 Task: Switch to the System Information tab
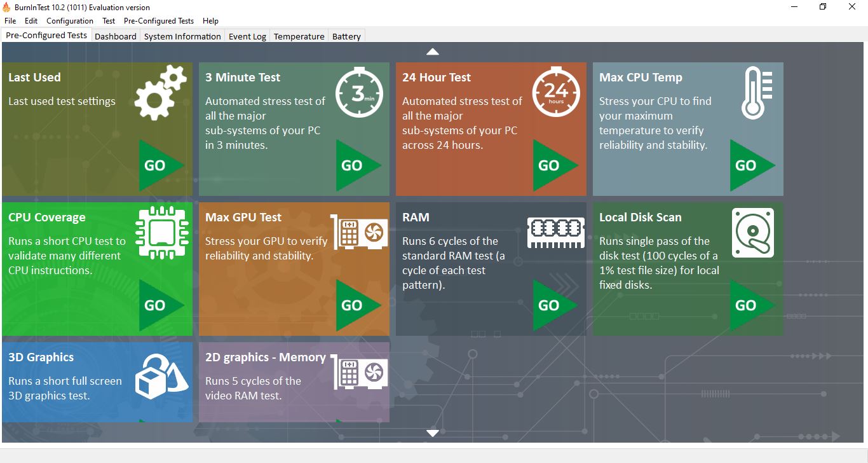pos(182,36)
